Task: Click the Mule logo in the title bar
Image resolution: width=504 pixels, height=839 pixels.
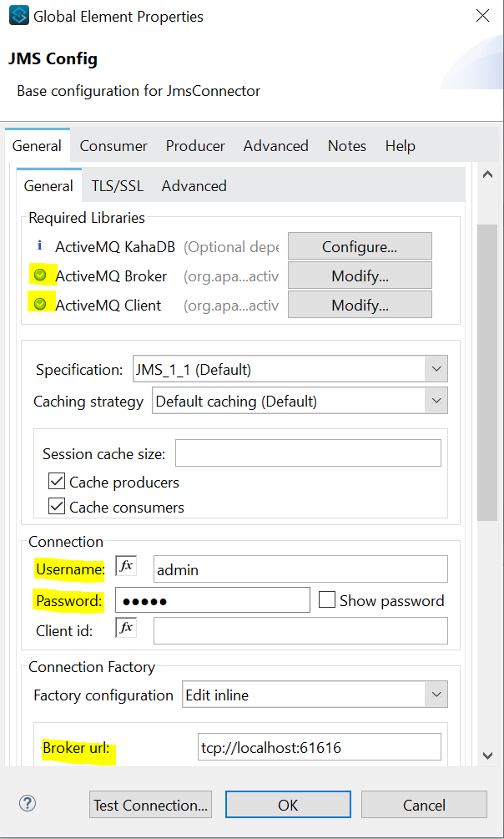Action: [x=18, y=15]
